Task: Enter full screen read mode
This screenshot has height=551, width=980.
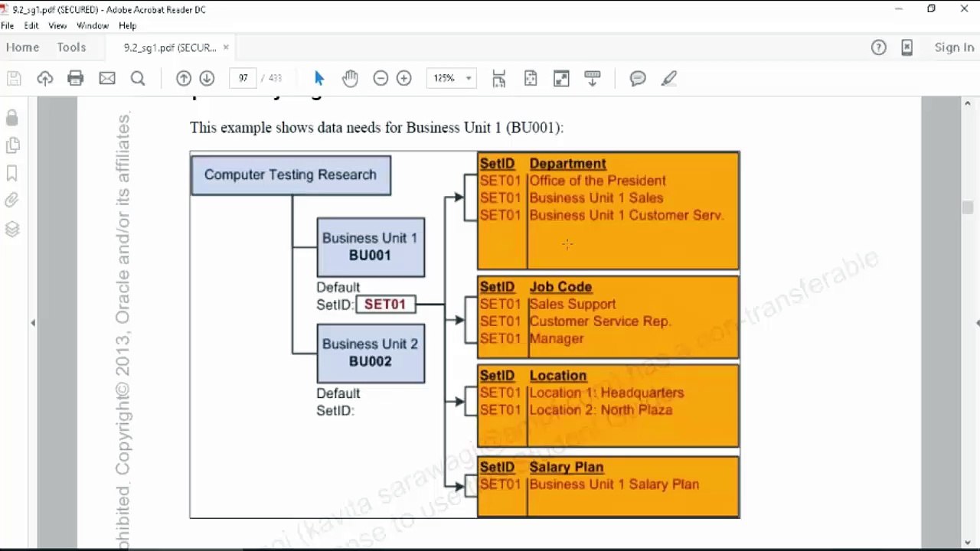Action: (561, 78)
